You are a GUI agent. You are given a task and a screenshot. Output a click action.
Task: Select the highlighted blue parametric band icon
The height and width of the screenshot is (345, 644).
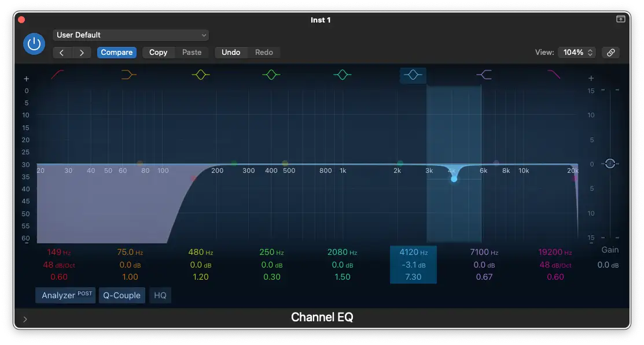(413, 75)
